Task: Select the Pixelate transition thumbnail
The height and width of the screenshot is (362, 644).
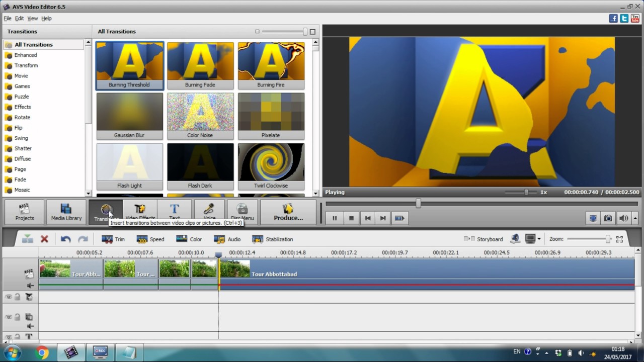Action: pyautogui.click(x=271, y=116)
